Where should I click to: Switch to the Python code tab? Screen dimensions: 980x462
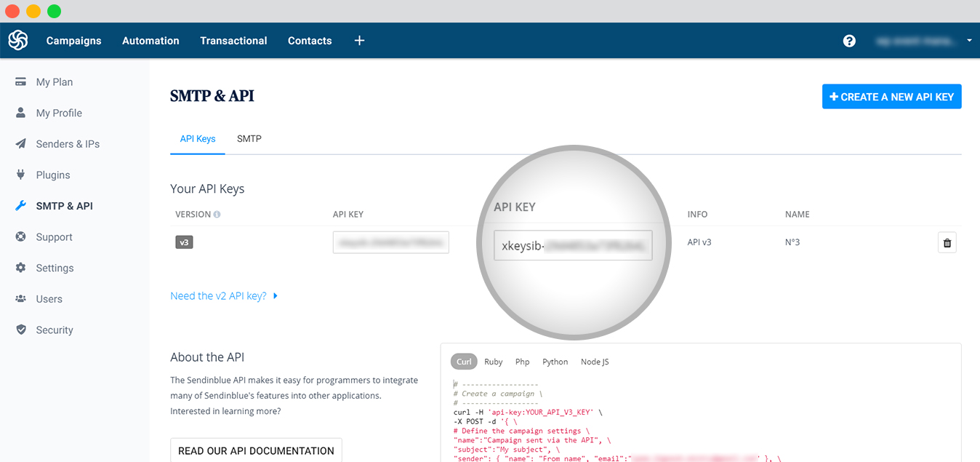[555, 362]
